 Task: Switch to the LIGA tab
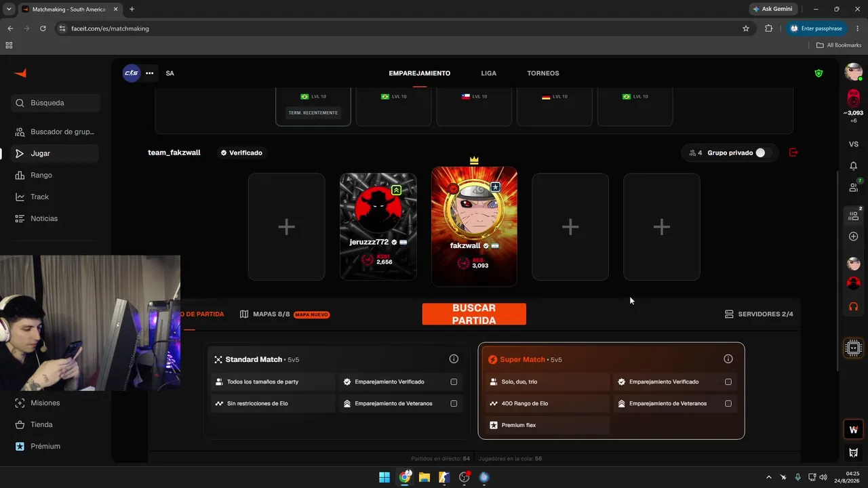point(489,73)
